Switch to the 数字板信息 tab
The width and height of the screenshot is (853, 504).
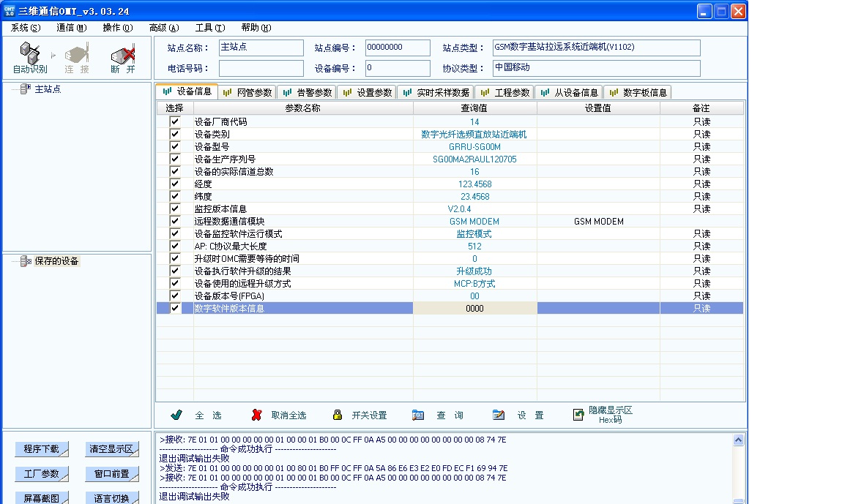click(x=638, y=92)
